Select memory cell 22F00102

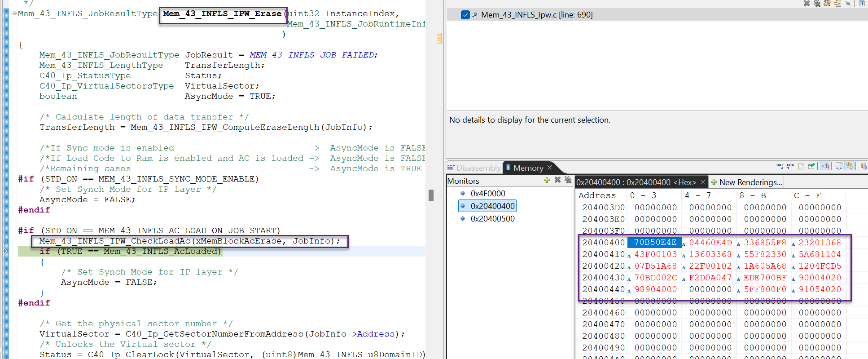click(x=710, y=266)
